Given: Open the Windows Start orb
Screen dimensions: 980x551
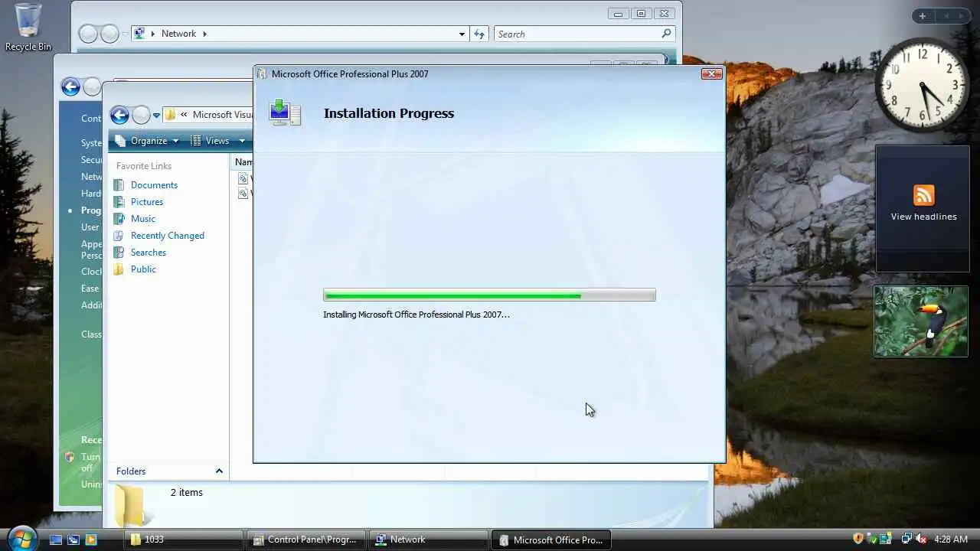Looking at the screenshot, I should tap(21, 538).
